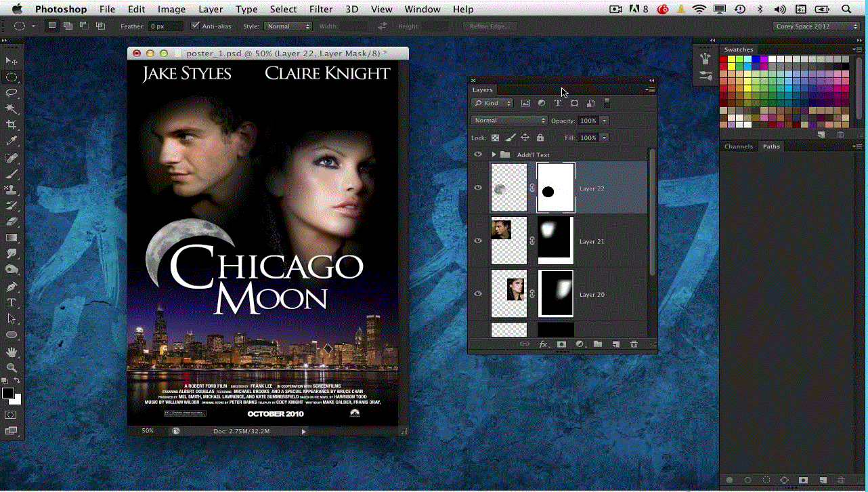This screenshot has height=492, width=868.
Task: Select the Lasso tool
Action: 12,93
